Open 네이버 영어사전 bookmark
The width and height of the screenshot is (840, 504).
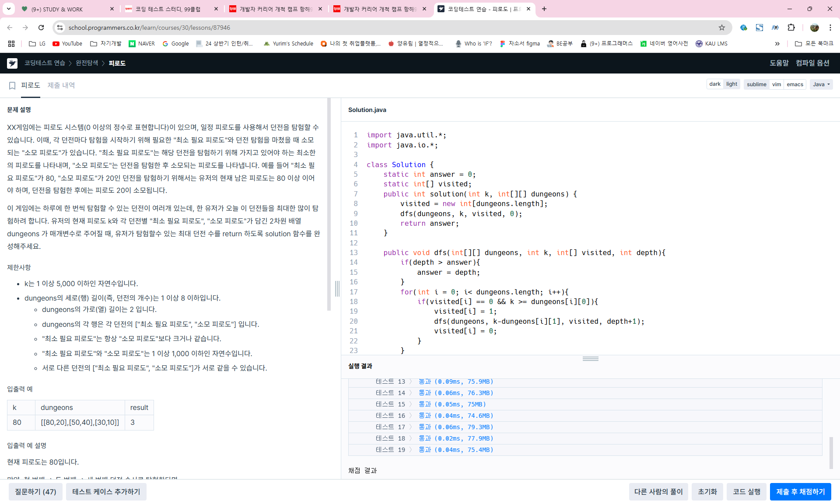(664, 44)
